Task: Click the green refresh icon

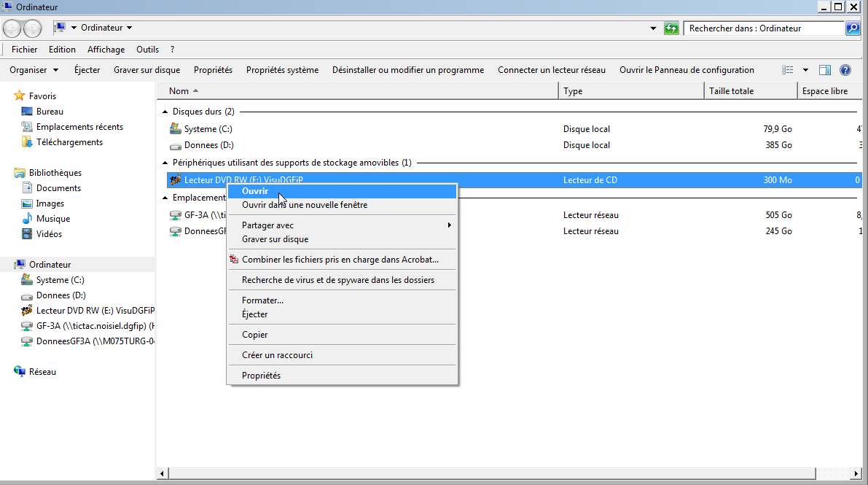Action: coord(671,28)
